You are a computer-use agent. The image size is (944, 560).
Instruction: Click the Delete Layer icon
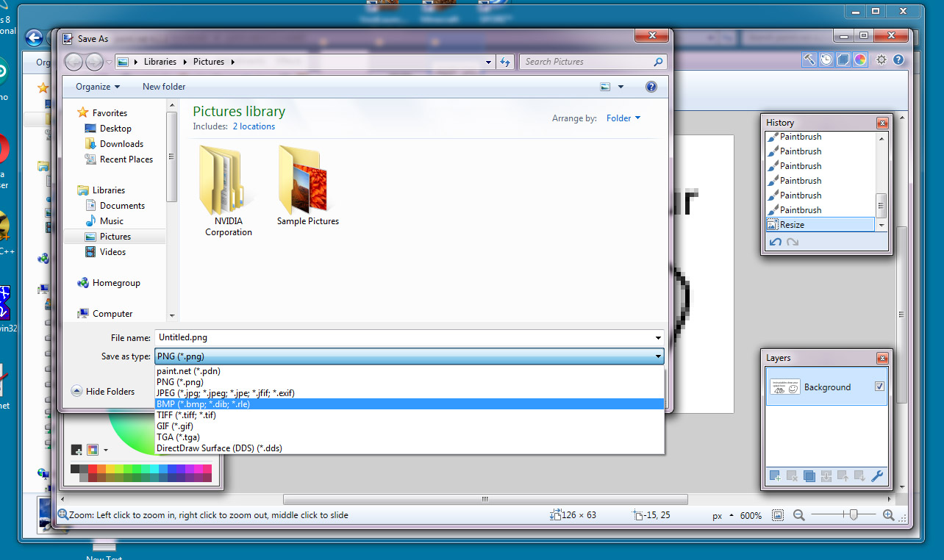pos(792,476)
